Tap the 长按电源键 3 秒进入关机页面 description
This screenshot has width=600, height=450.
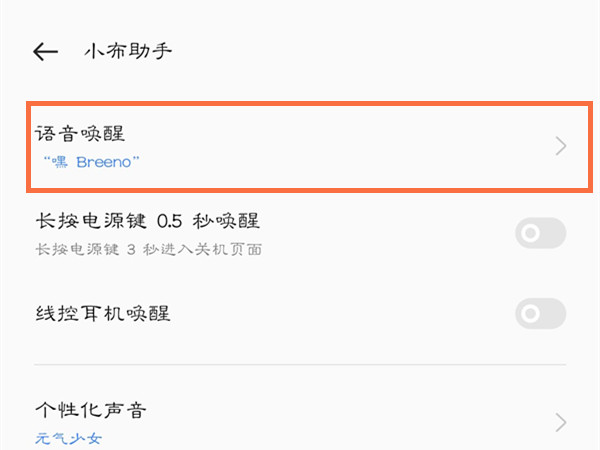click(148, 249)
